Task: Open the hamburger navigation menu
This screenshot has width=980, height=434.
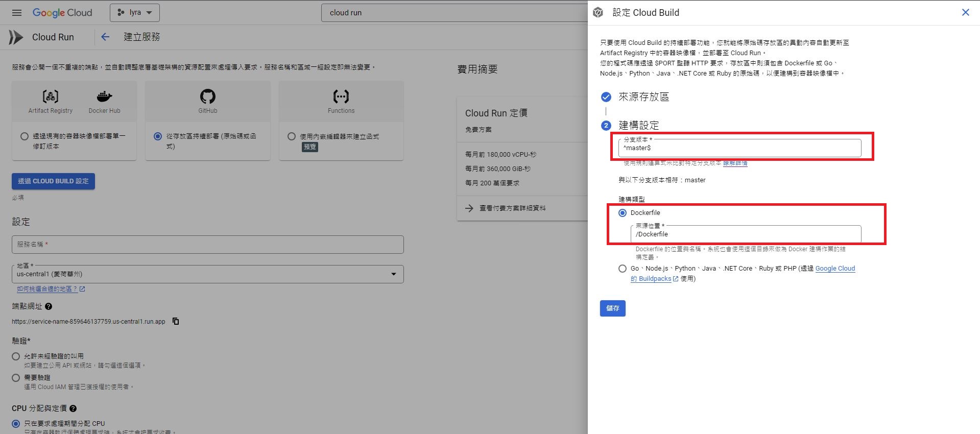Action: click(x=17, y=13)
